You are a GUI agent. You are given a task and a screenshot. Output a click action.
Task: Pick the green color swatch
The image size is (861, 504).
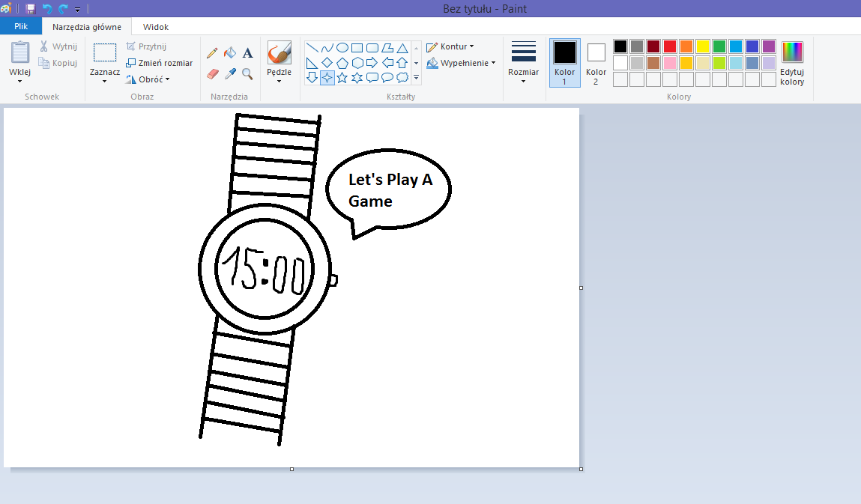(719, 46)
